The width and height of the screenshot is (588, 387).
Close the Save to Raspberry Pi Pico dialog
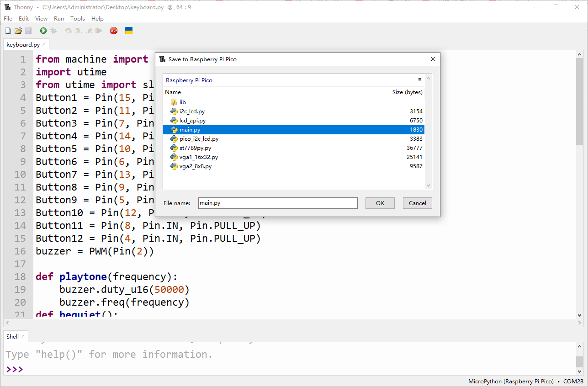[x=433, y=59]
